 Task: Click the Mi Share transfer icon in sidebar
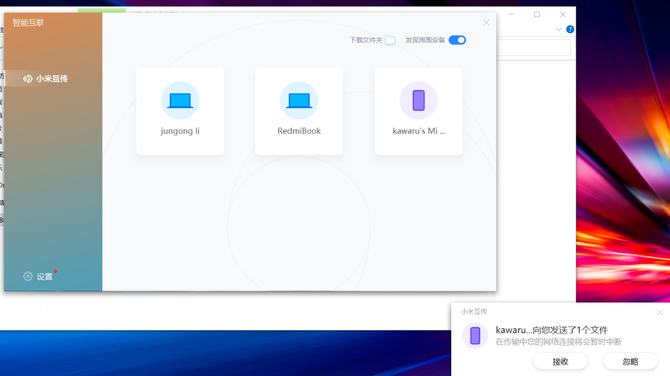coord(27,79)
